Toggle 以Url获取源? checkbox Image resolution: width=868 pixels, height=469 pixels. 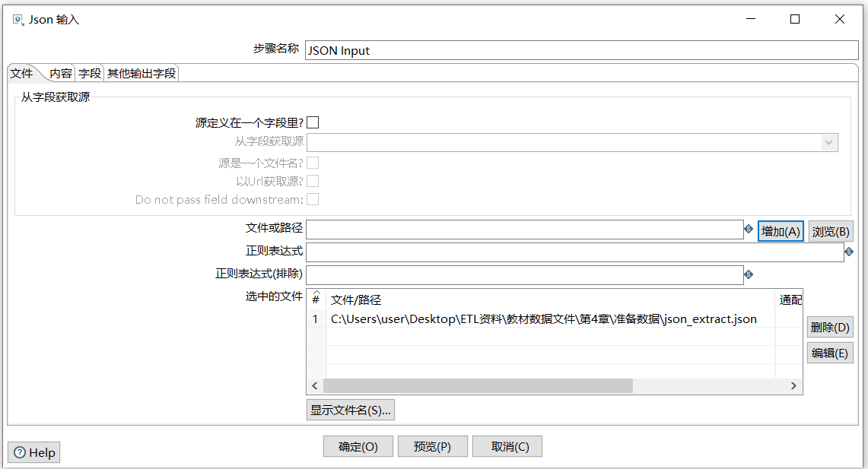click(x=313, y=181)
